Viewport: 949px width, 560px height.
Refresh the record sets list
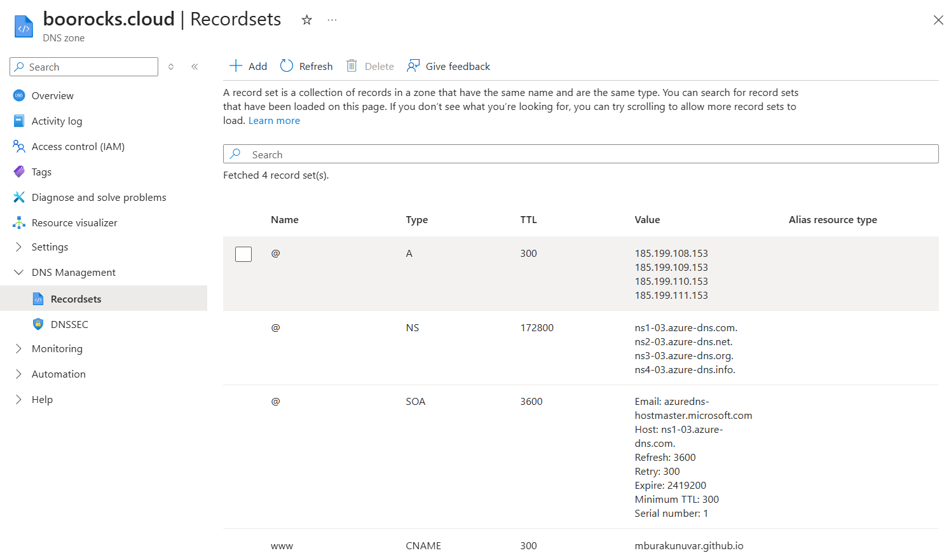click(x=306, y=66)
